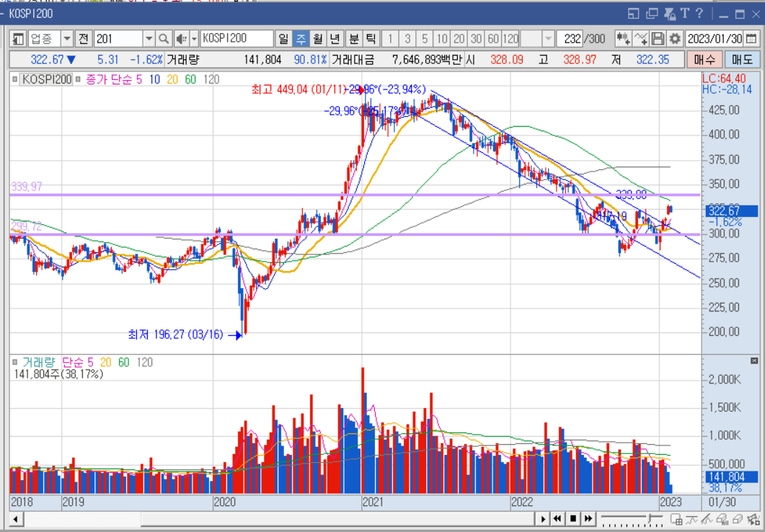Screen dimensions: 765x532
Task: Click the 339.97 horizontal line label
Action: click(x=27, y=187)
